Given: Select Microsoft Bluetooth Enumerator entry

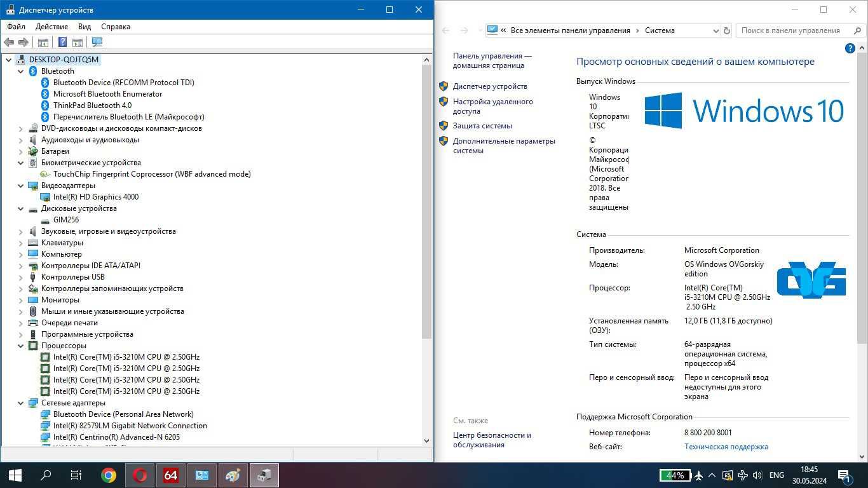Looking at the screenshot, I should coord(107,94).
